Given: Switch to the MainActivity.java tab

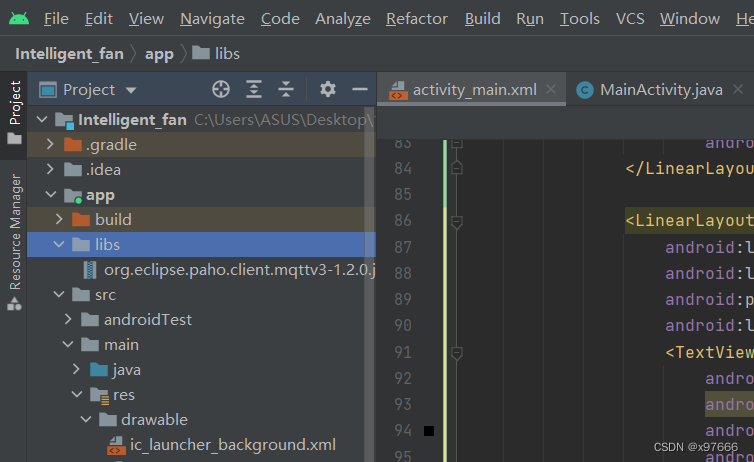Looking at the screenshot, I should [x=660, y=89].
